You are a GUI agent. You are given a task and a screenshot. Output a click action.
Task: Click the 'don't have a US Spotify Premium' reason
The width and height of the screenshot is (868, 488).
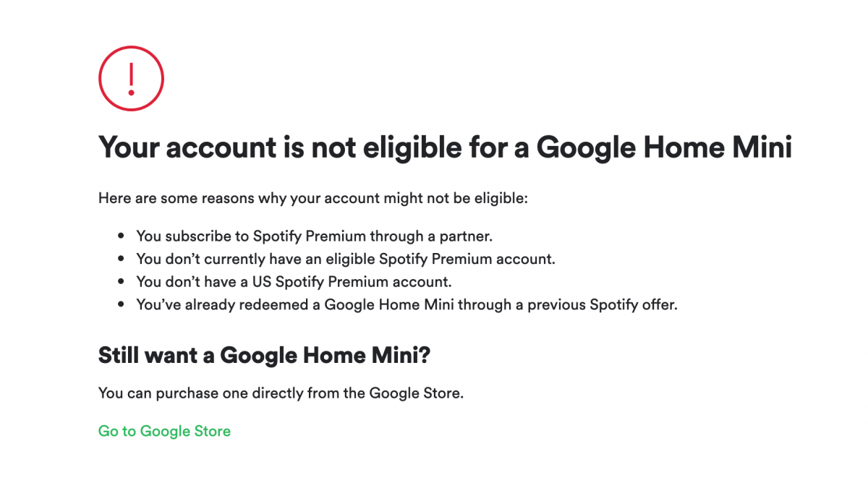tap(294, 281)
